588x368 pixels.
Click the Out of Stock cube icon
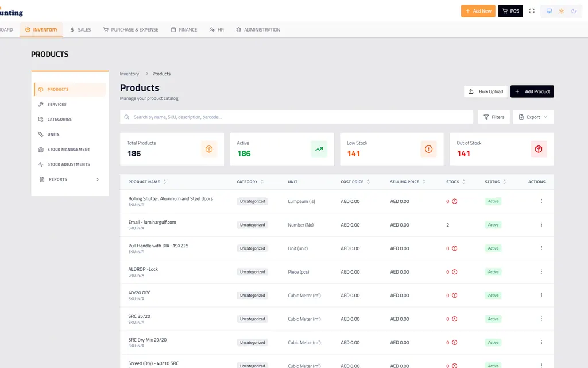coord(539,149)
